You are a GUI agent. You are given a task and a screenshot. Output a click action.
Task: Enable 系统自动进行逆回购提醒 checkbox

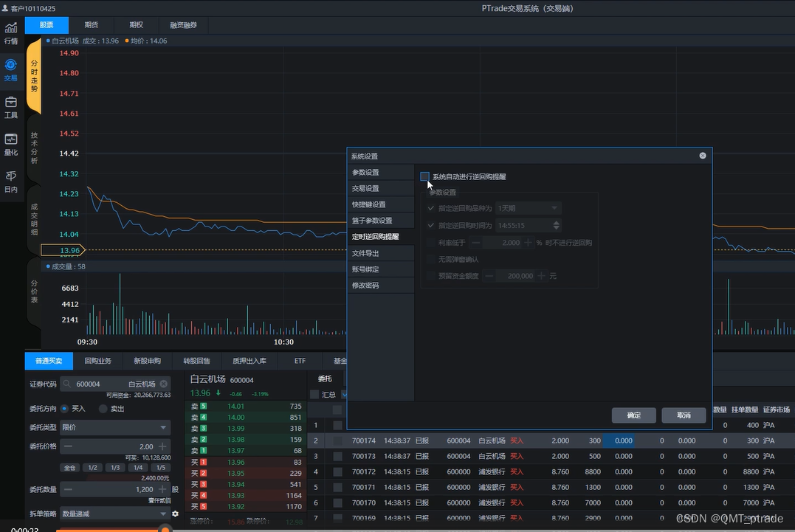click(425, 176)
